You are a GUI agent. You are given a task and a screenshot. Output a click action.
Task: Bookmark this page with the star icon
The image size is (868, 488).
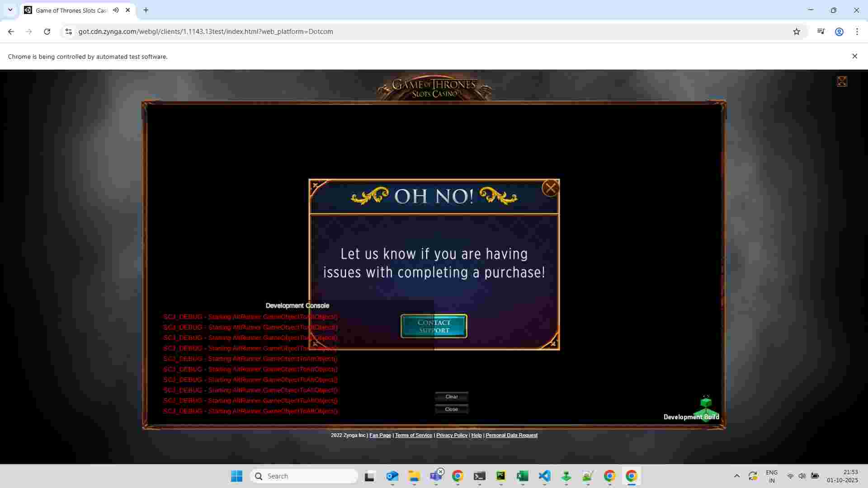[x=797, y=32]
